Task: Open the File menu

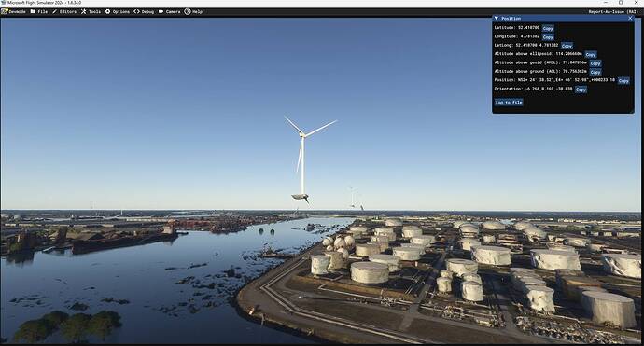Action: [x=39, y=11]
